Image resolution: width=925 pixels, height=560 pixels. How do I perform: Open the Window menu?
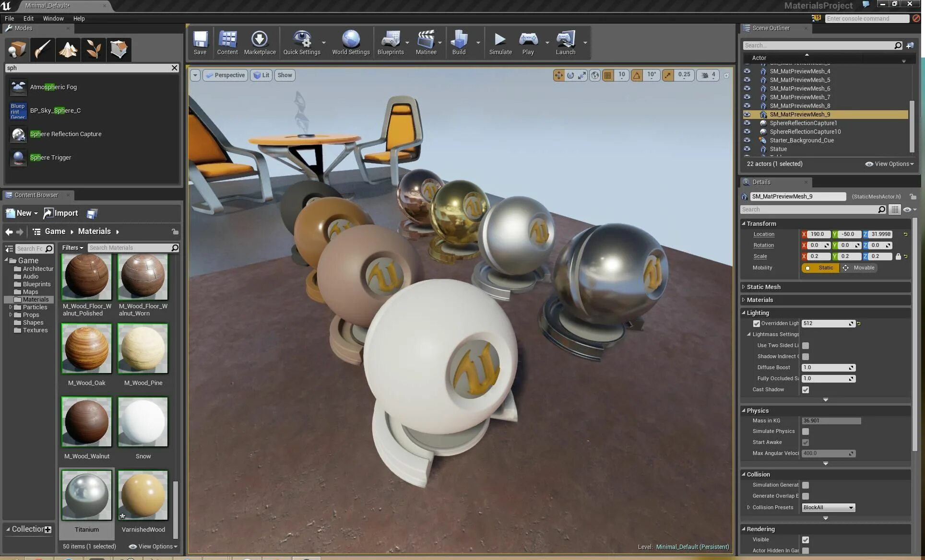coord(53,18)
